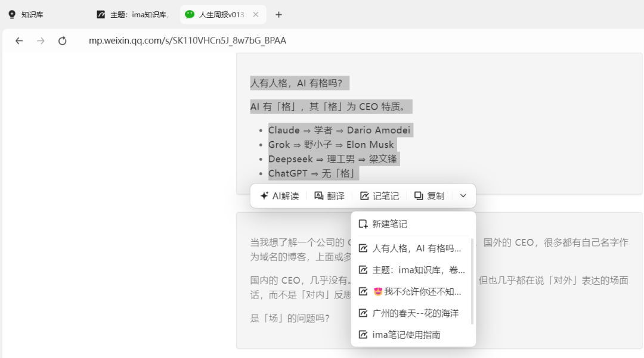Image resolution: width=644 pixels, height=358 pixels.
Task: Click the line AI 有「格」，其「格」为 CEO 特质
Action: pyautogui.click(x=330, y=107)
